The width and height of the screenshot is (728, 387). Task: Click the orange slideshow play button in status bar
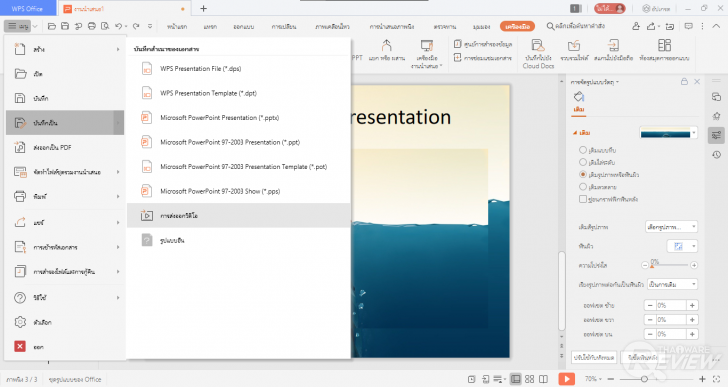pos(566,379)
